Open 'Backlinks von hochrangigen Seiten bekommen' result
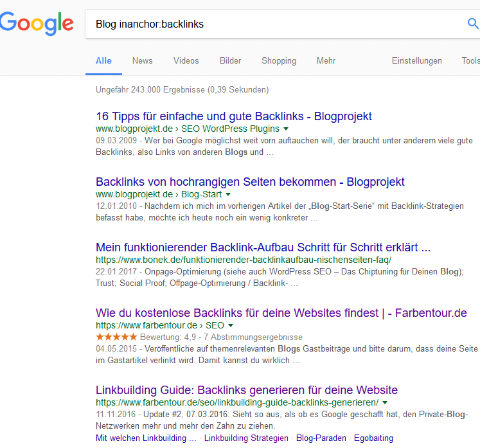480x448 pixels. click(x=250, y=182)
